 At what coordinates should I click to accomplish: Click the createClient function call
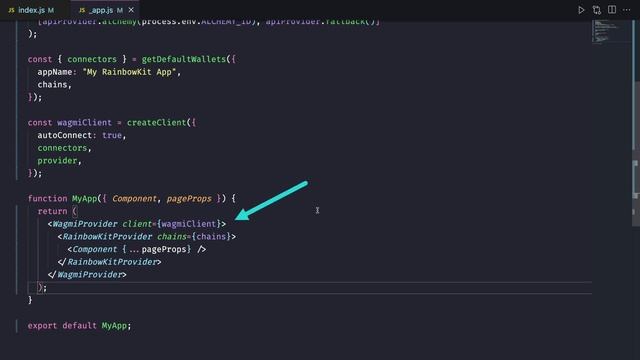(156, 122)
